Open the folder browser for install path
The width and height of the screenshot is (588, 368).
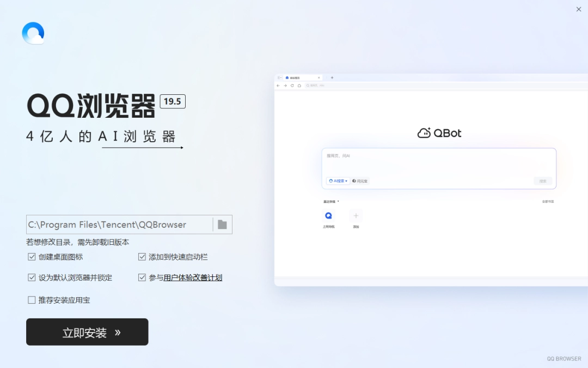pos(222,224)
